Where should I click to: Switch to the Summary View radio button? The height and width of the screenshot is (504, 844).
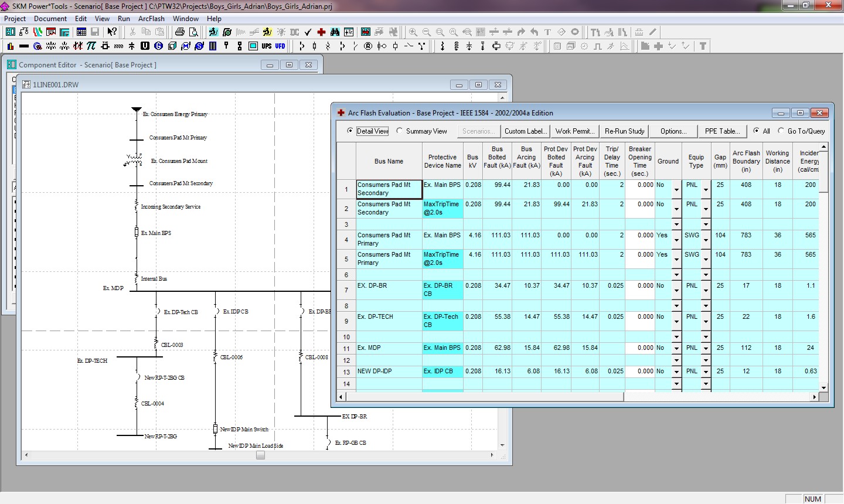pos(400,131)
